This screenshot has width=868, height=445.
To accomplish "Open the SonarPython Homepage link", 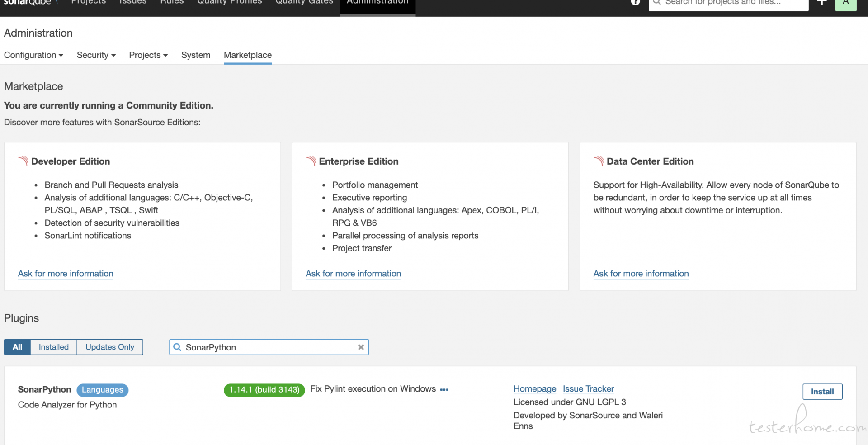I will 535,389.
